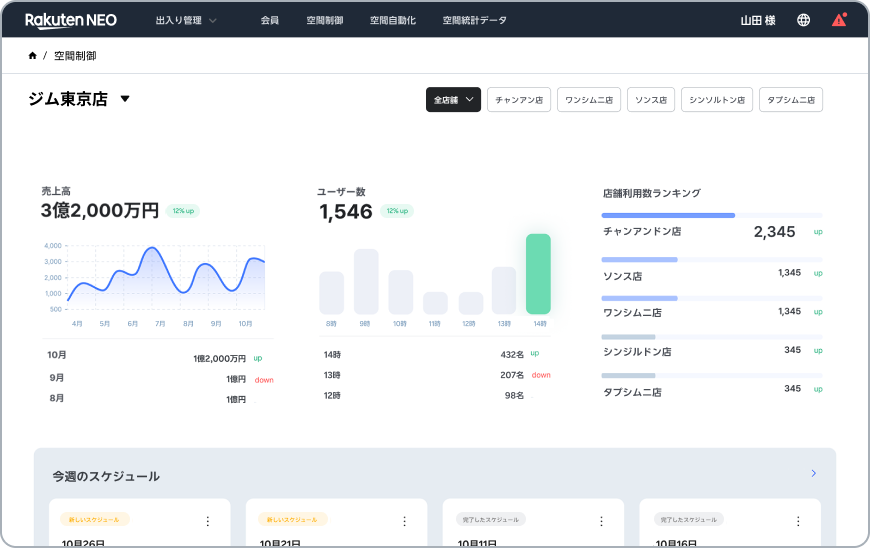Image resolution: width=870 pixels, height=548 pixels.
Task: Open the 空間自動化 menu item
Action: tap(392, 20)
